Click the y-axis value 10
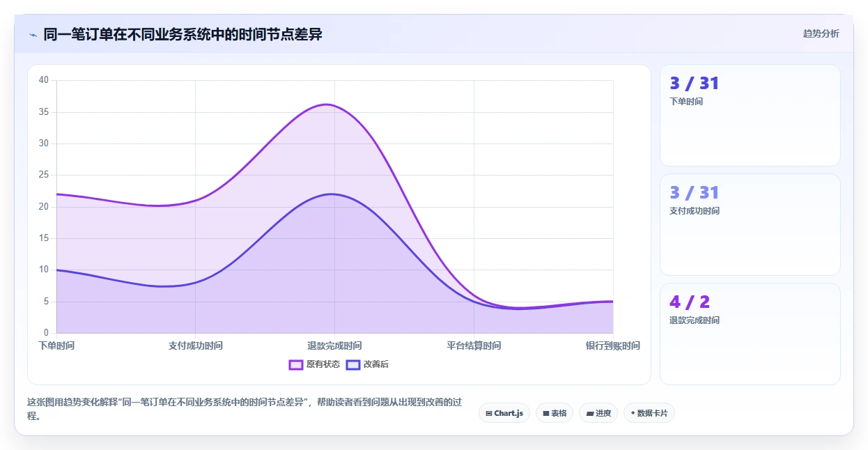 pos(44,270)
